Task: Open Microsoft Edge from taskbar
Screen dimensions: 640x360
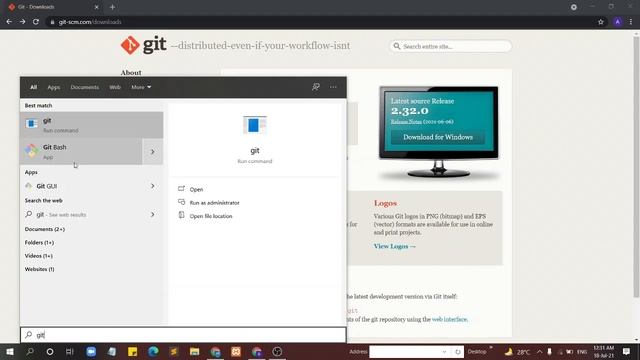Action: click(153, 352)
